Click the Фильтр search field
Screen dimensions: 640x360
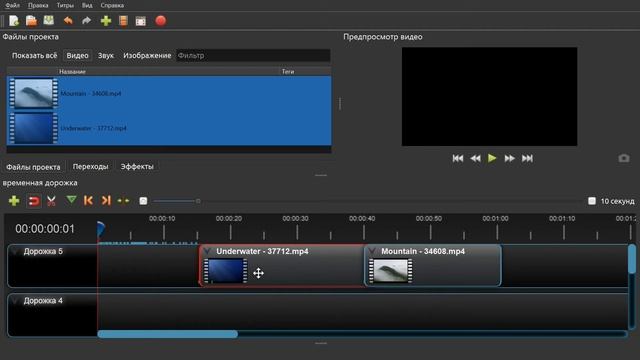pyautogui.click(x=253, y=56)
